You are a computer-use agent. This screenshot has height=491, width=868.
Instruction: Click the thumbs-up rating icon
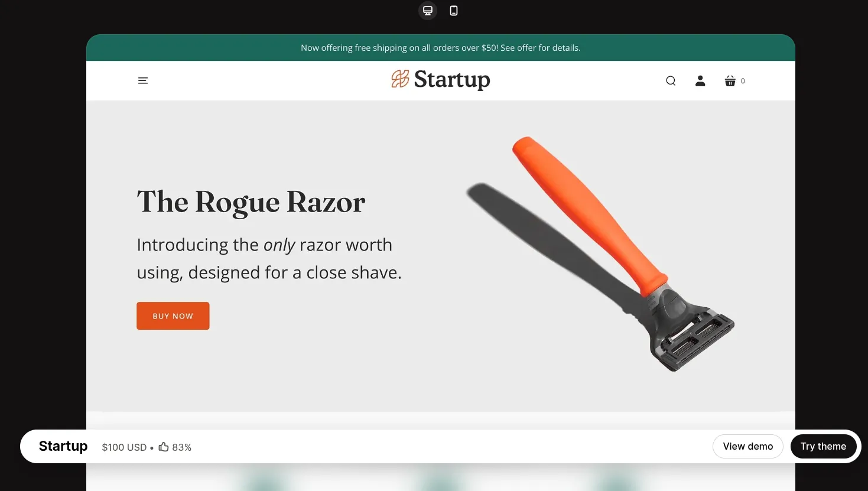164,447
